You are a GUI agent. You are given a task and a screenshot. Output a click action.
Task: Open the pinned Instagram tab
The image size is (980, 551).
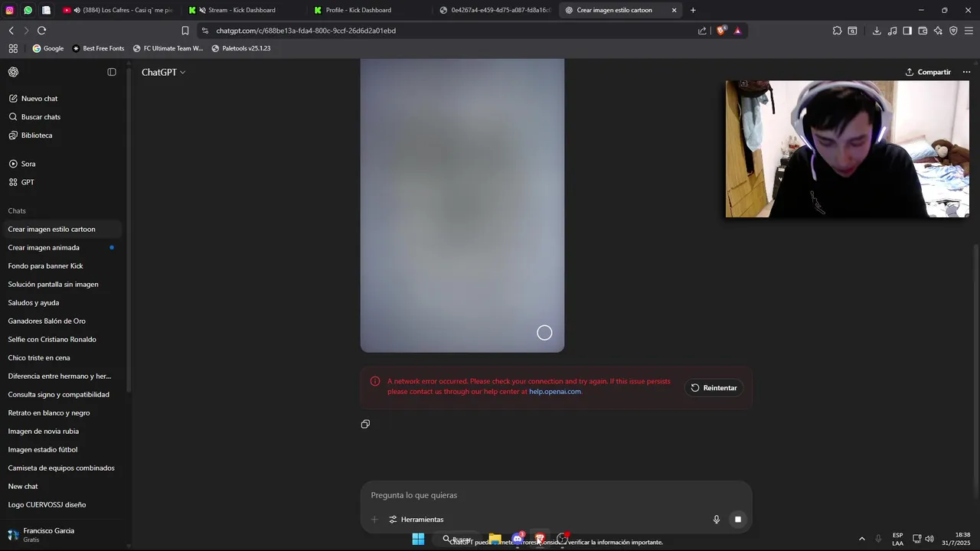(x=9, y=10)
